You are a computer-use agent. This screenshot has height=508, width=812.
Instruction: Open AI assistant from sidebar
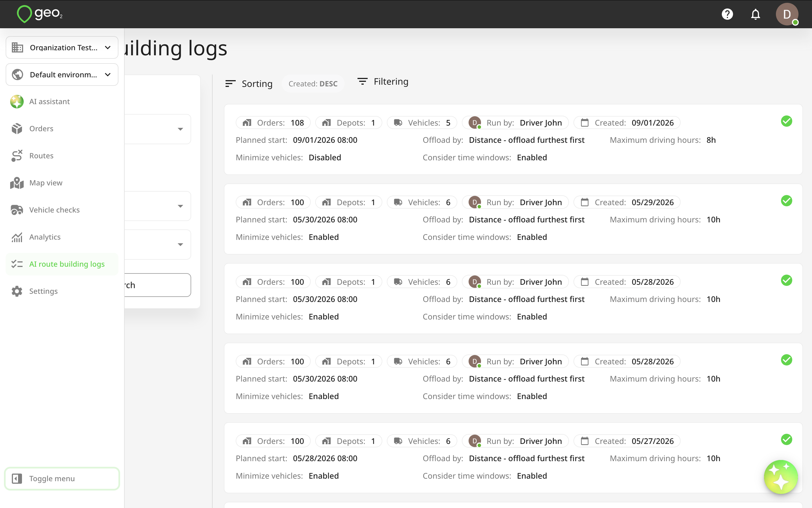tap(62, 102)
